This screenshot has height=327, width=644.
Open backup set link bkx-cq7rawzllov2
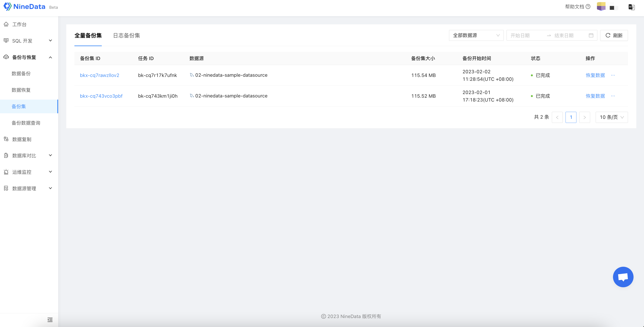tap(99, 75)
